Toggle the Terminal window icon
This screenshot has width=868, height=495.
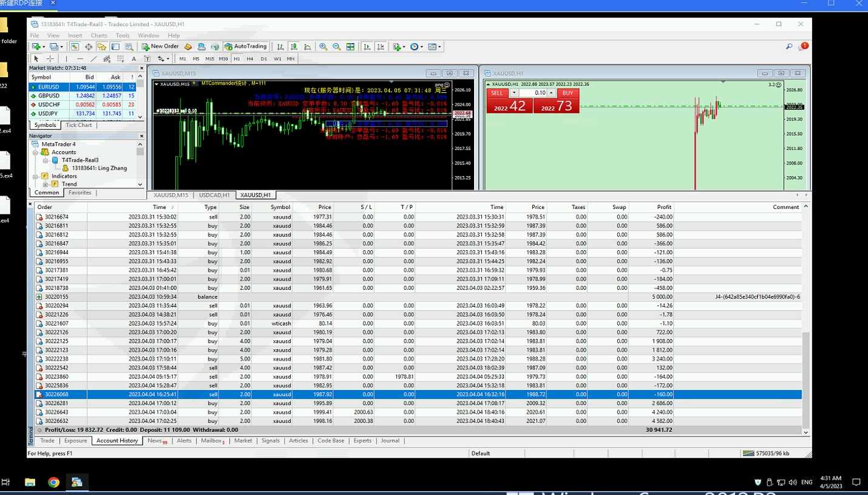pyautogui.click(x=115, y=46)
